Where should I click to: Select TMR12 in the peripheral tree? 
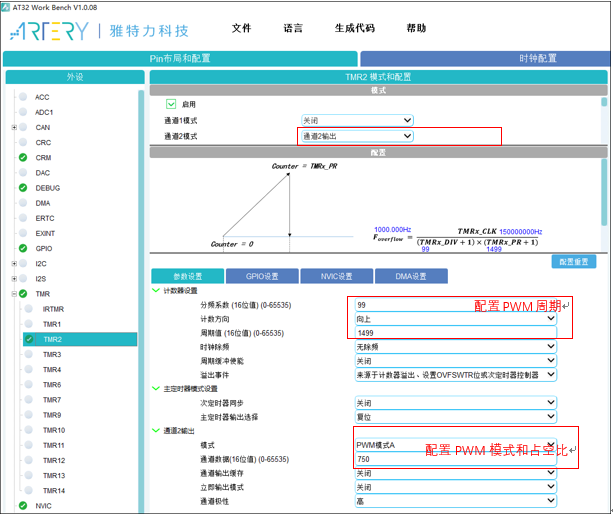click(54, 460)
